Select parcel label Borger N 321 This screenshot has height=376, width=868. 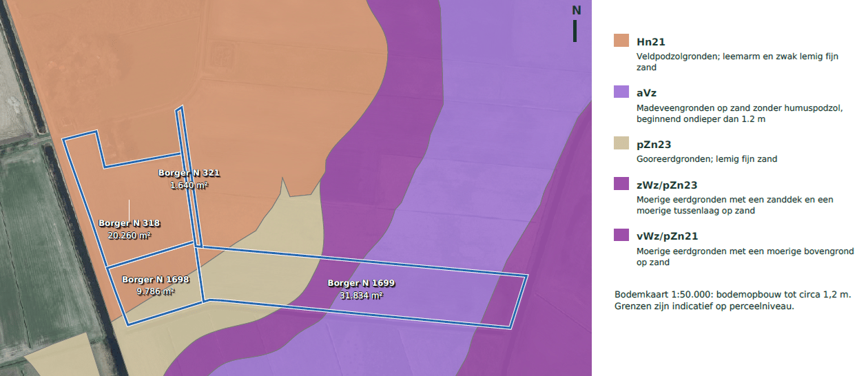(x=189, y=173)
